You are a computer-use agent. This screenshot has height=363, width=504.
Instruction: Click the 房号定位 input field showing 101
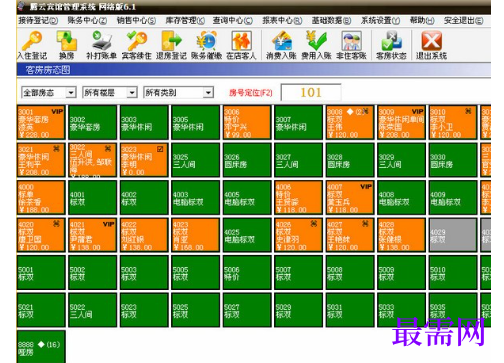point(311,92)
